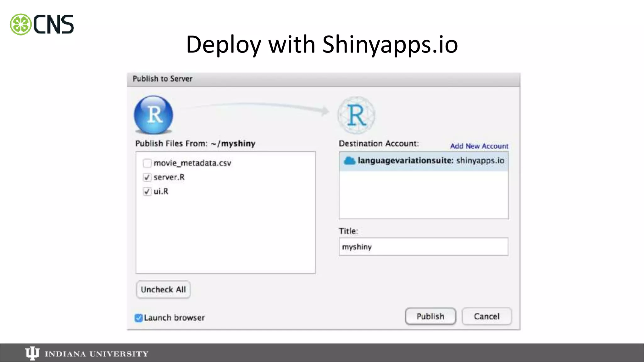Screen dimensions: 644x362
Task: Uncheck the server.R checkbox
Action: (x=147, y=177)
